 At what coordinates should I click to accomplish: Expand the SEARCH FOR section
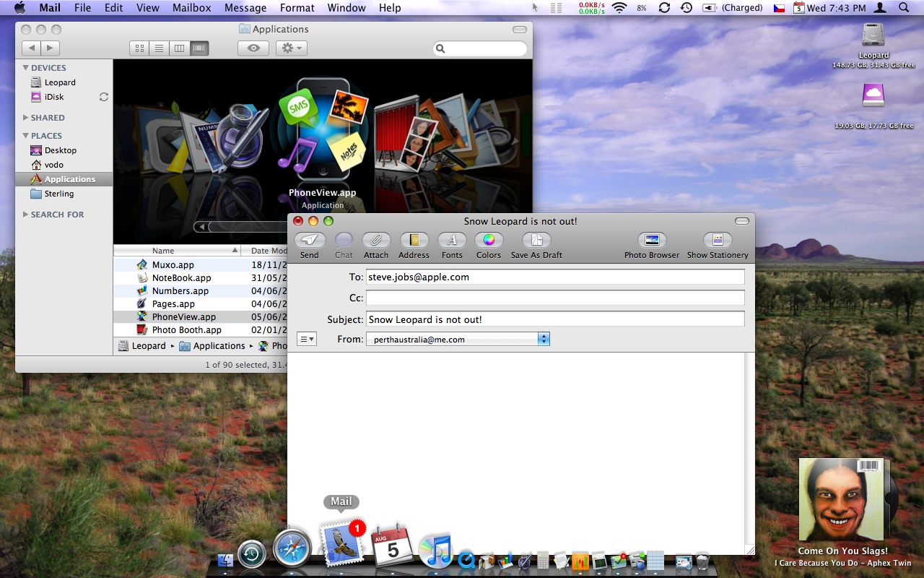[26, 215]
